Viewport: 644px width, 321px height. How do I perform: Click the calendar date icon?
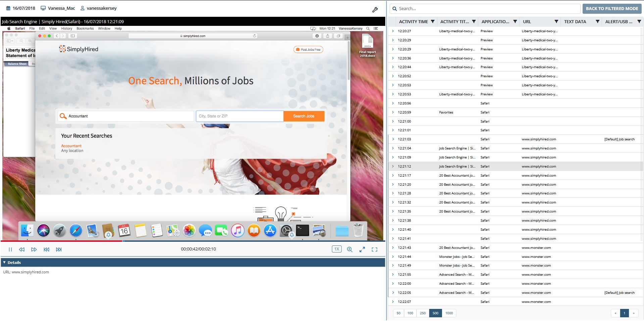[x=8, y=8]
